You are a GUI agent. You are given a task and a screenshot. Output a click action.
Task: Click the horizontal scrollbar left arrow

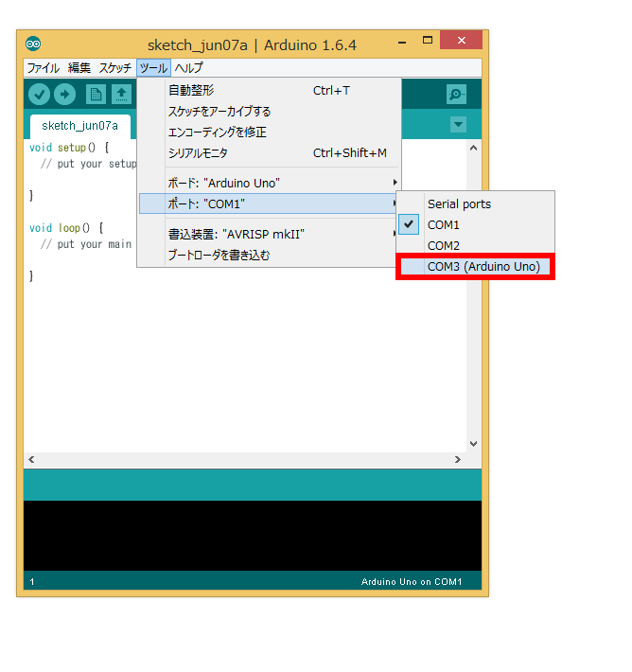pyautogui.click(x=31, y=459)
